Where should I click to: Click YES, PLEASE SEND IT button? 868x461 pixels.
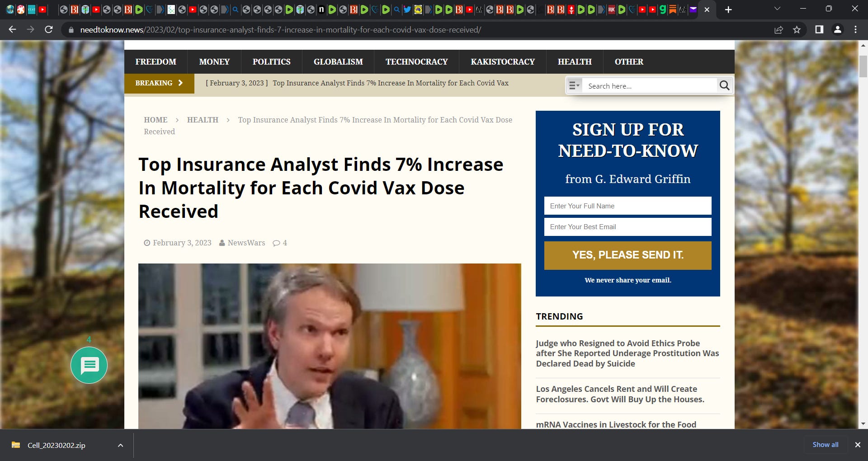(x=627, y=255)
